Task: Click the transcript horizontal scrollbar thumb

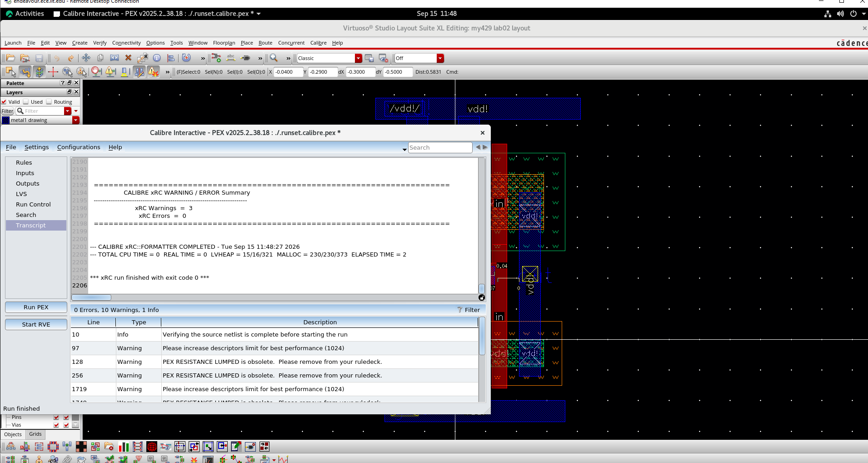Action: click(x=91, y=297)
